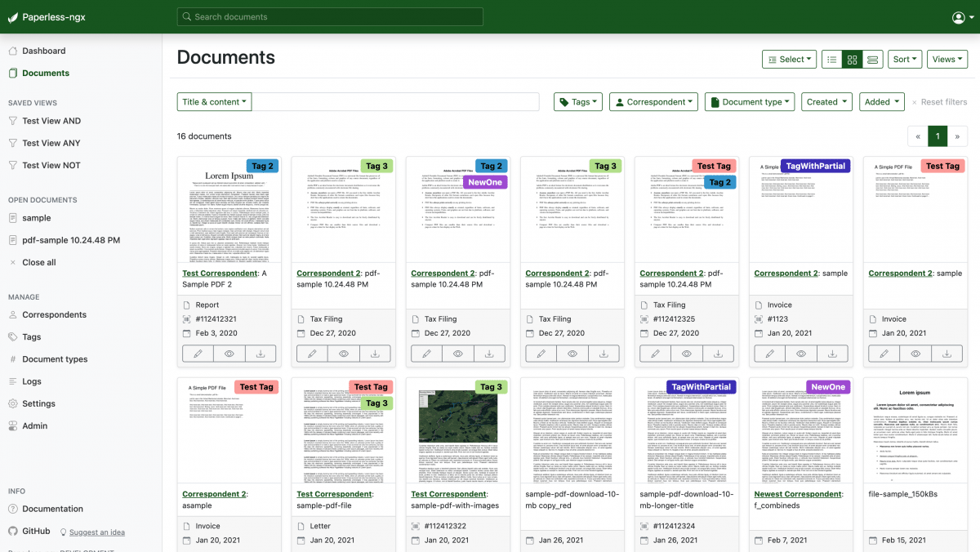This screenshot has height=552, width=980.
Task: Open the Views dropdown
Action: 947,59
